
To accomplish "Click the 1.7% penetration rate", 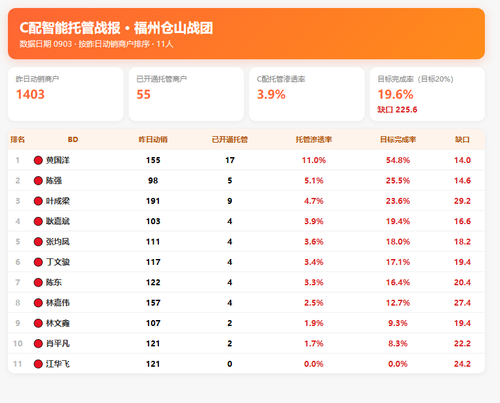I will (x=314, y=343).
